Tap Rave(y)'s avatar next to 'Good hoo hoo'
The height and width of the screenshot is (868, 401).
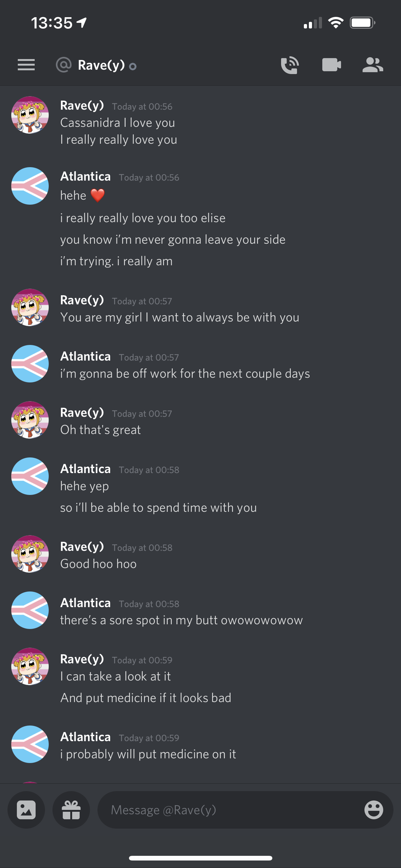[30, 554]
